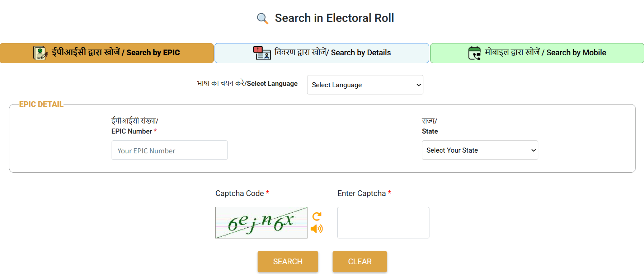The height and width of the screenshot is (274, 644).
Task: Switch to the Search by Mobile tab
Action: [x=537, y=53]
